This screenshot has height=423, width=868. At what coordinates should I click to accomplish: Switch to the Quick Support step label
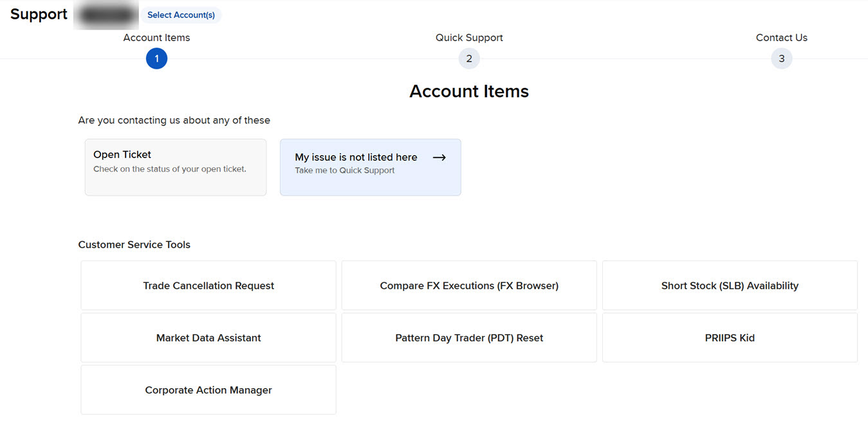[469, 37]
